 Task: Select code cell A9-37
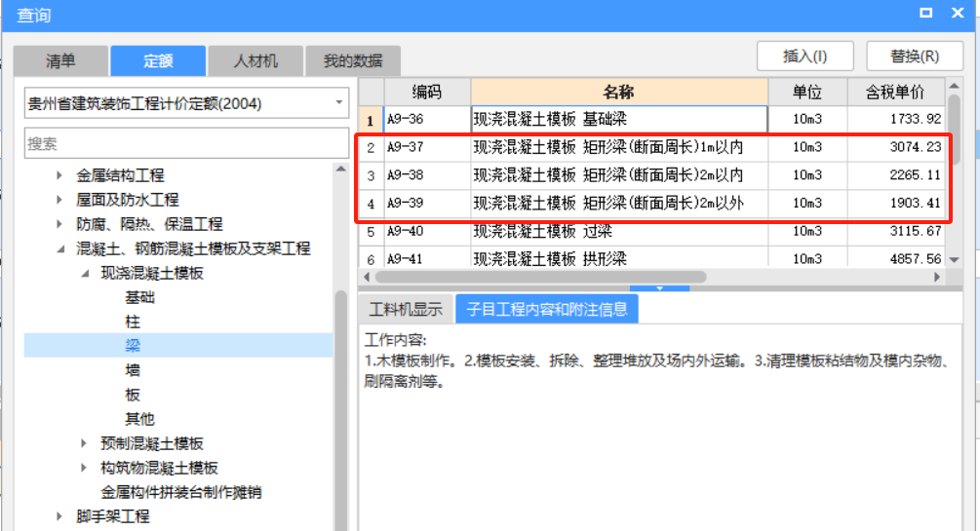427,147
